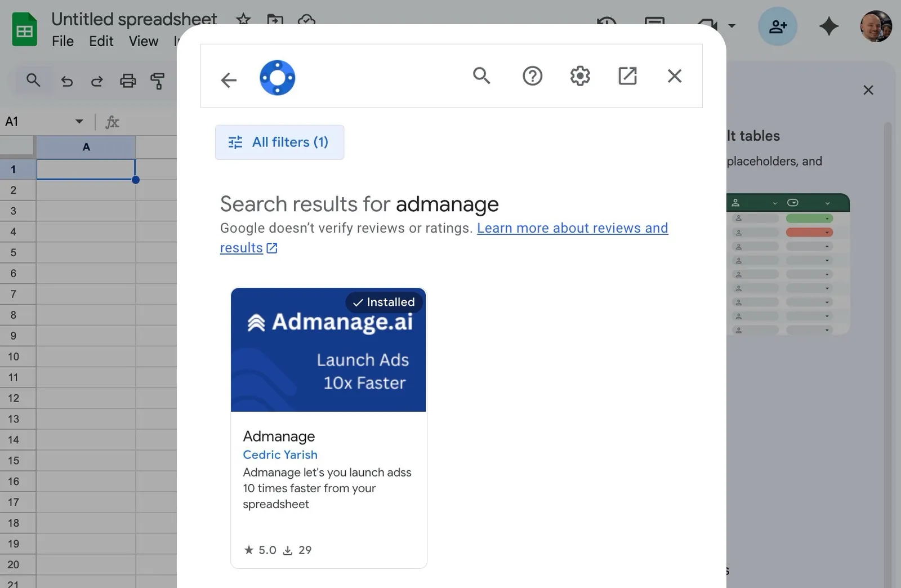Click the Undo arrow in the toolbar
Image resolution: width=901 pixels, height=588 pixels.
point(66,81)
